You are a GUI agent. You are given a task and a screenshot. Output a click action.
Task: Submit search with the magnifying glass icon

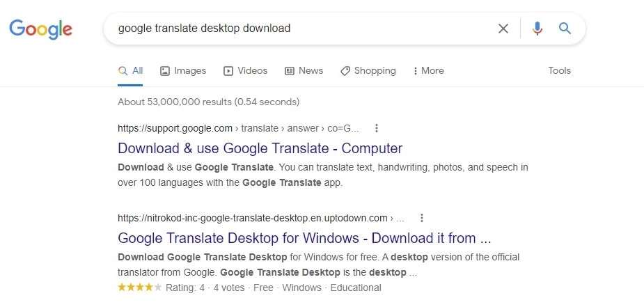pos(565,29)
